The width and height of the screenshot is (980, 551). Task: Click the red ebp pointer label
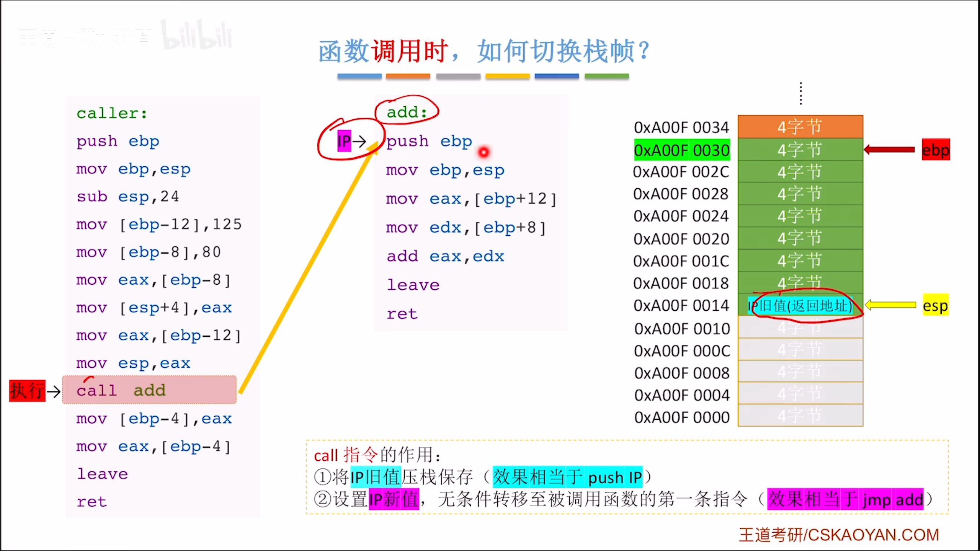(935, 150)
